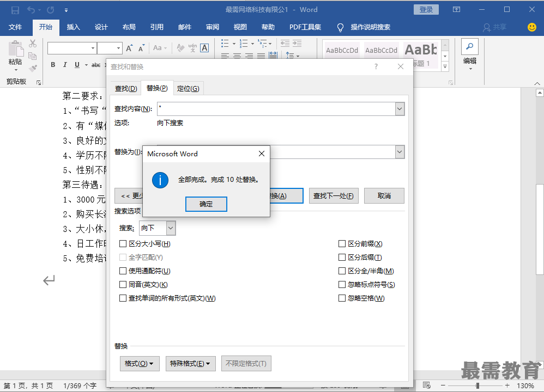Check 查找单词的所有形式(英文) option

[123, 298]
